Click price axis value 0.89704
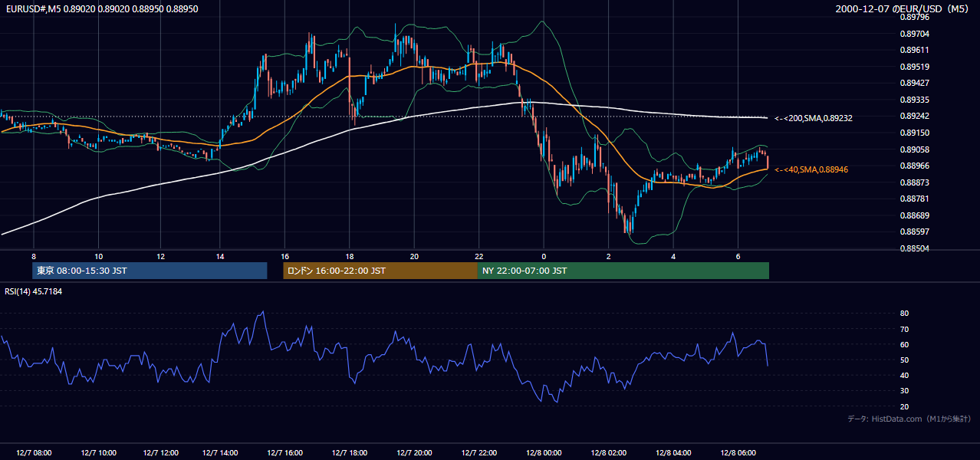This screenshot has height=460, width=980. click(914, 34)
